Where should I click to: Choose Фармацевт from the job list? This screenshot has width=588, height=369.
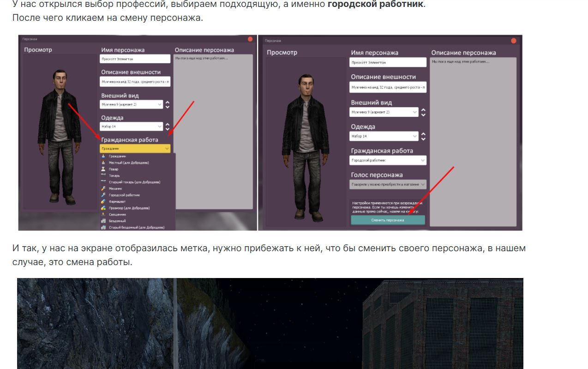click(138, 201)
